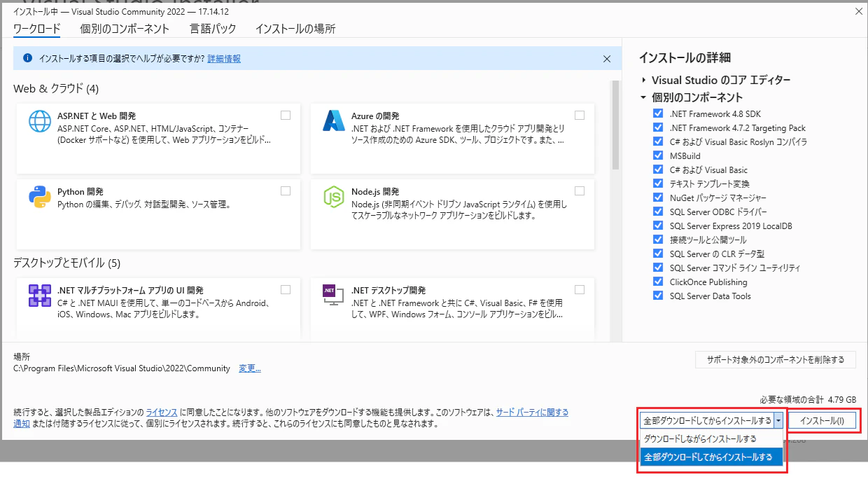Screen dimensions: 868x477
Task: Uncheck SQL Server Data Tools
Action: (657, 296)
